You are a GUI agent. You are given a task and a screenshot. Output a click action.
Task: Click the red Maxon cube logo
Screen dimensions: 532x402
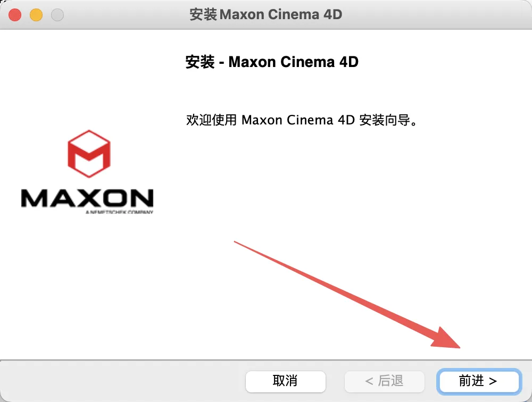pyautogui.click(x=89, y=154)
